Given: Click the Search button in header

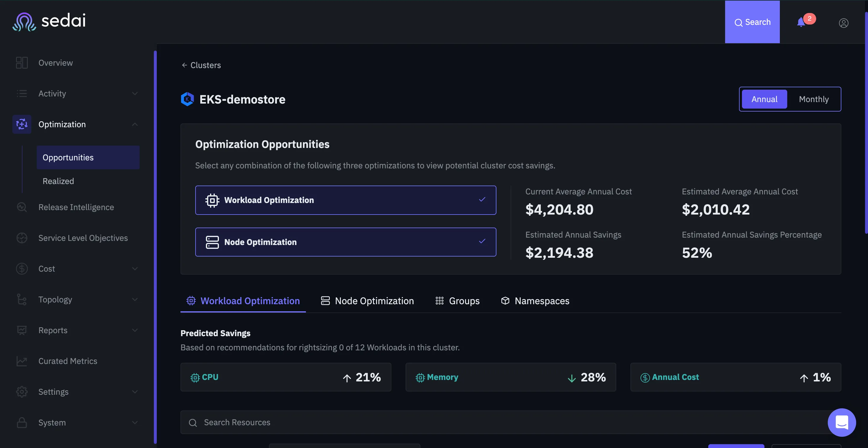Looking at the screenshot, I should coord(752,22).
